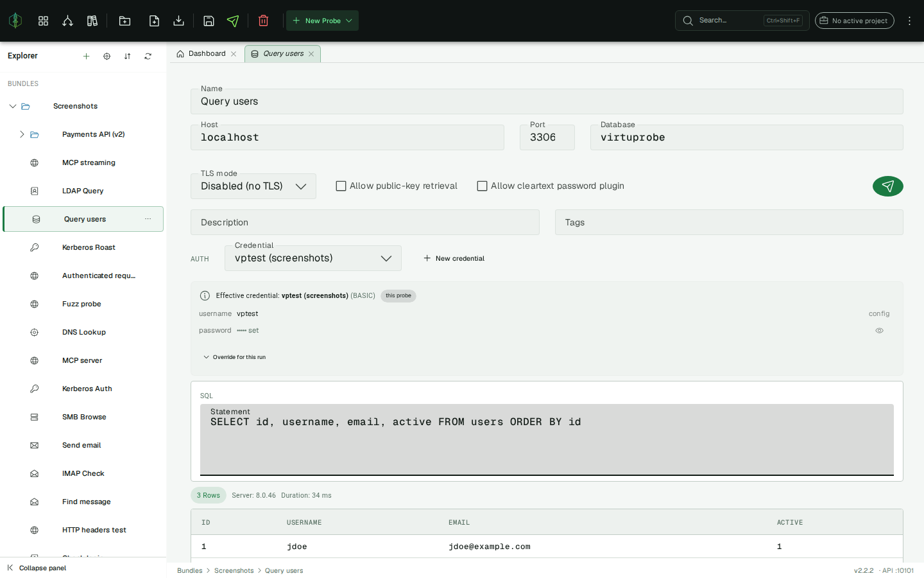Image resolution: width=924 pixels, height=578 pixels.
Task: Save the probe with the floppy icon
Action: click(209, 21)
